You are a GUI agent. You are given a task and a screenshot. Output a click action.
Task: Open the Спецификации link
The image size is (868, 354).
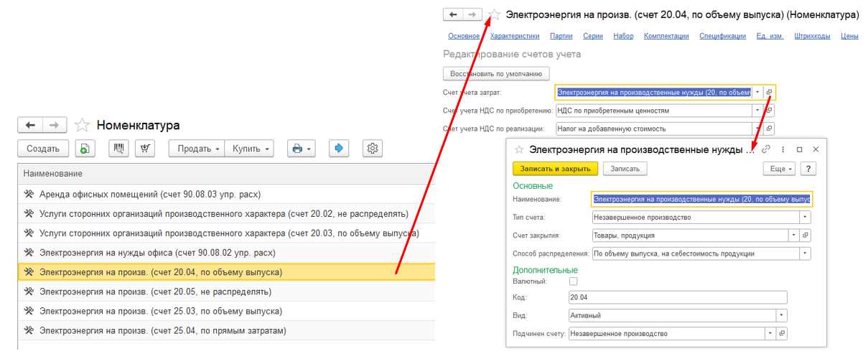pyautogui.click(x=723, y=36)
